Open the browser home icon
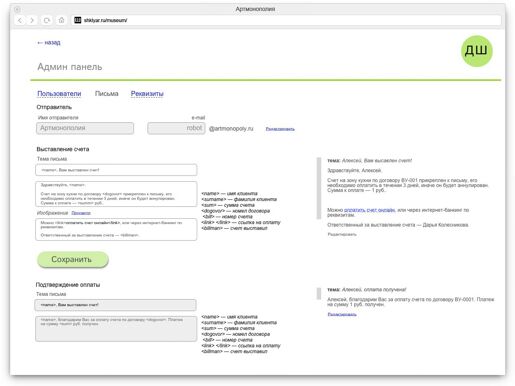The height and width of the screenshot is (386, 515). [61, 20]
